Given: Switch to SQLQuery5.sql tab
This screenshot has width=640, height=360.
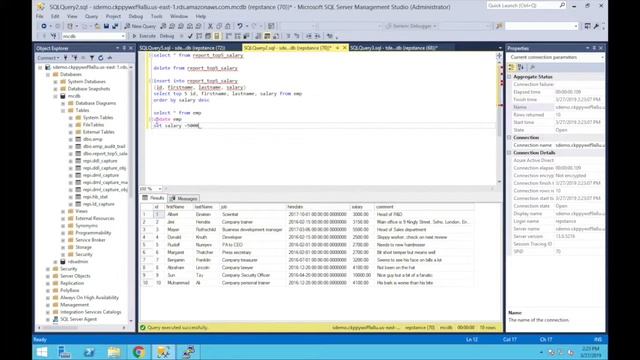Looking at the screenshot, I should 182,48.
